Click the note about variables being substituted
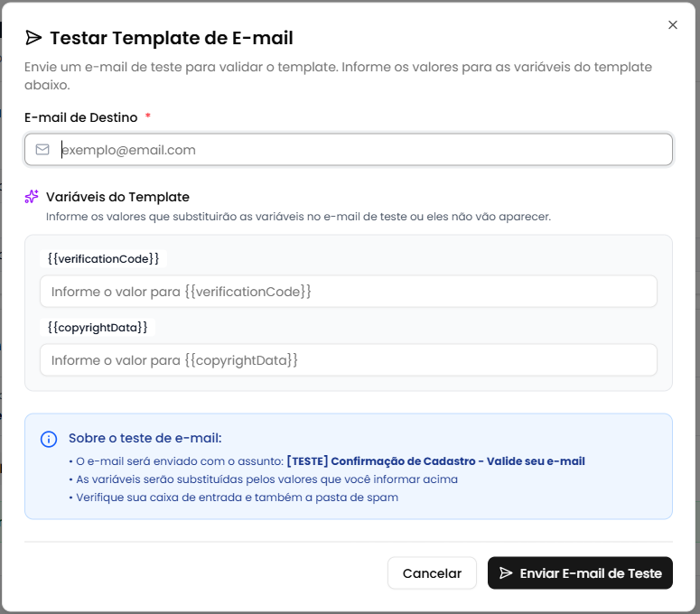This screenshot has height=614, width=700. click(266, 479)
